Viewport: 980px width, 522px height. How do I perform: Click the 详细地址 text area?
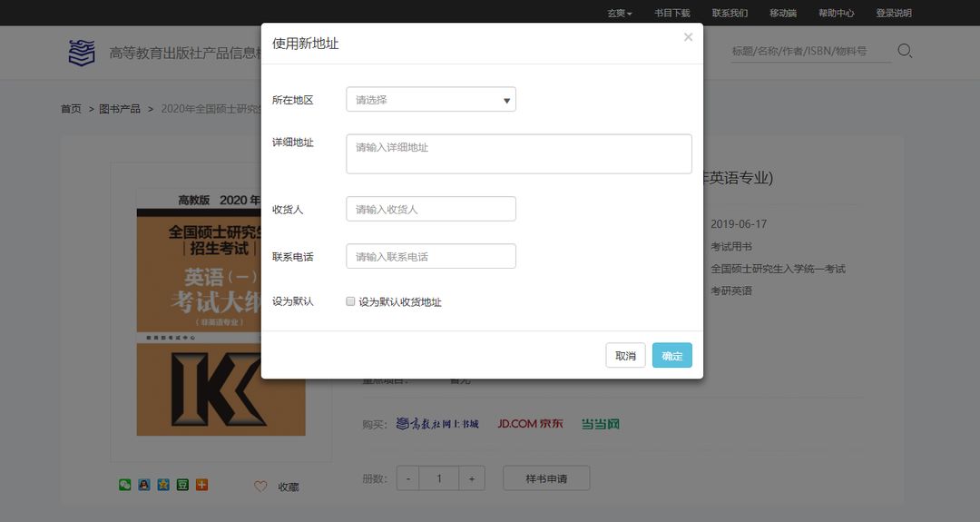click(518, 153)
